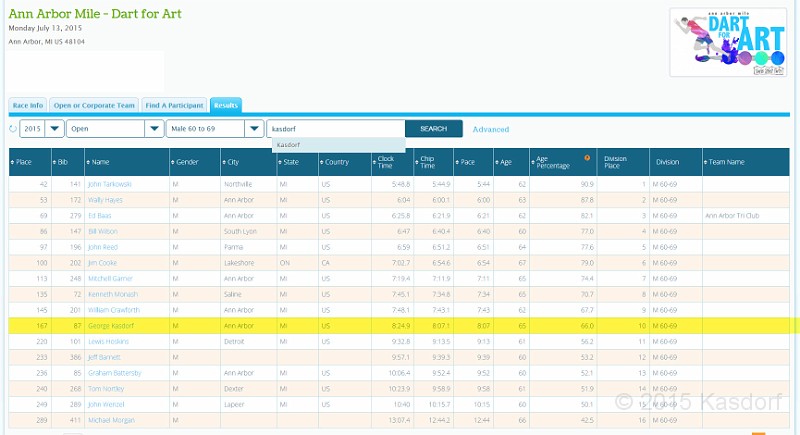This screenshot has width=800, height=435.
Task: Open the Advanced search link
Action: [490, 129]
